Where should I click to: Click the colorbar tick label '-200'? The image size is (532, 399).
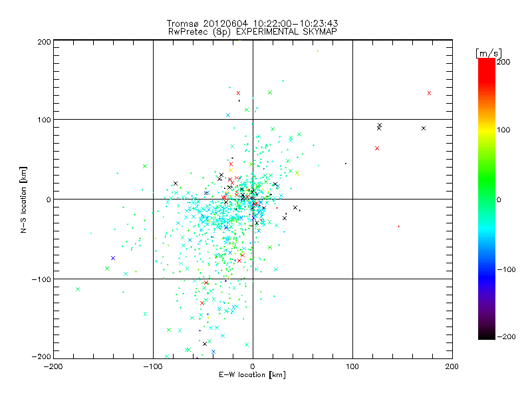pyautogui.click(x=506, y=336)
